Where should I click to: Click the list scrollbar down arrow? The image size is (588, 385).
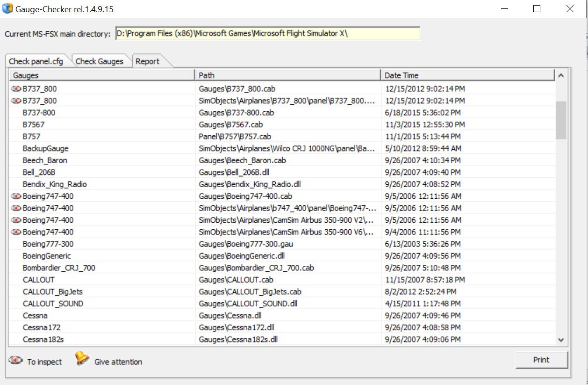click(561, 340)
